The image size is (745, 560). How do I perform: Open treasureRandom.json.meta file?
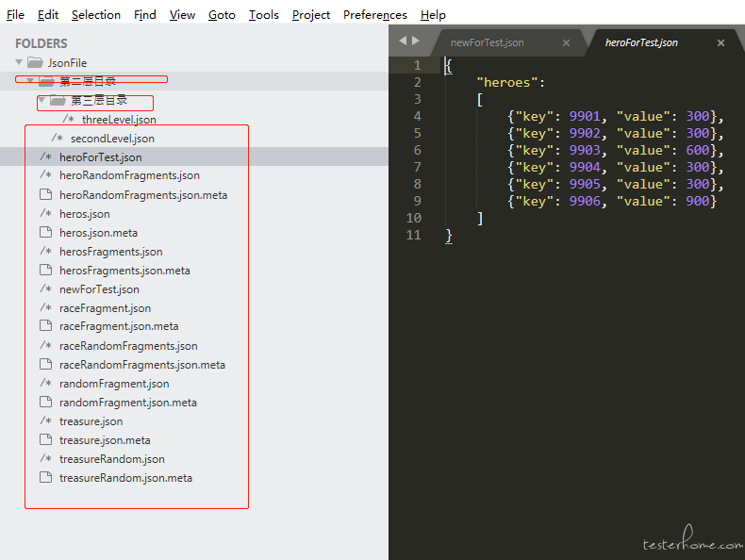click(125, 478)
